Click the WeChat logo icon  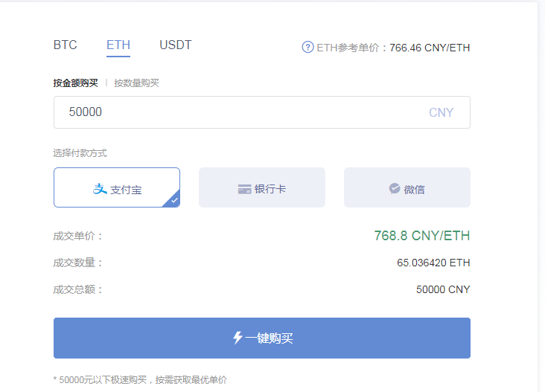[395, 188]
